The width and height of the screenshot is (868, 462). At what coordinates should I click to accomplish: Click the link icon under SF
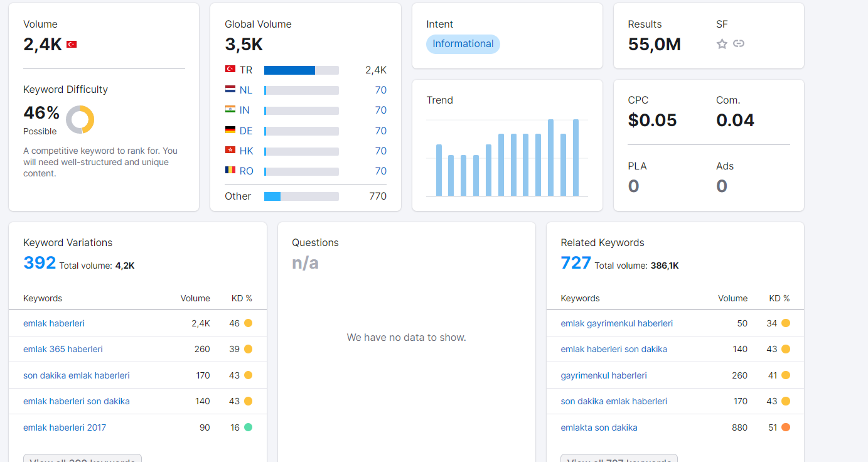(x=739, y=44)
